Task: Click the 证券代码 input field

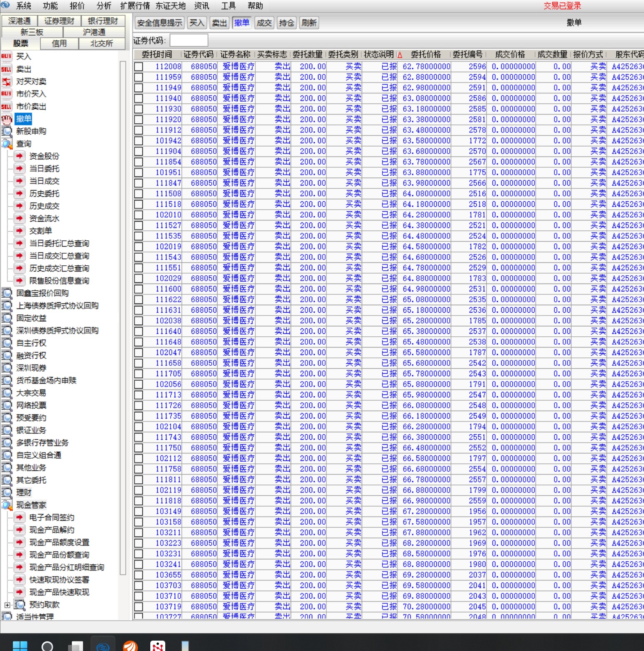Action: 189,40
